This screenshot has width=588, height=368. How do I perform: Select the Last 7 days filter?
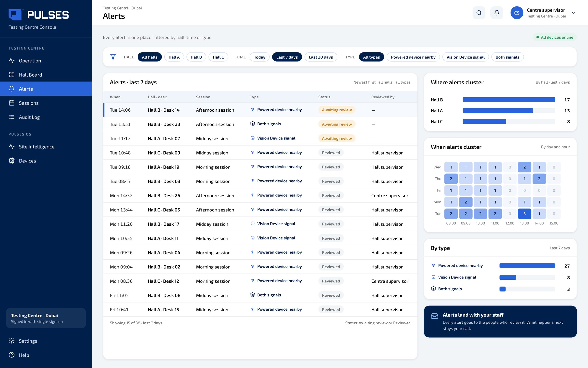click(x=287, y=57)
